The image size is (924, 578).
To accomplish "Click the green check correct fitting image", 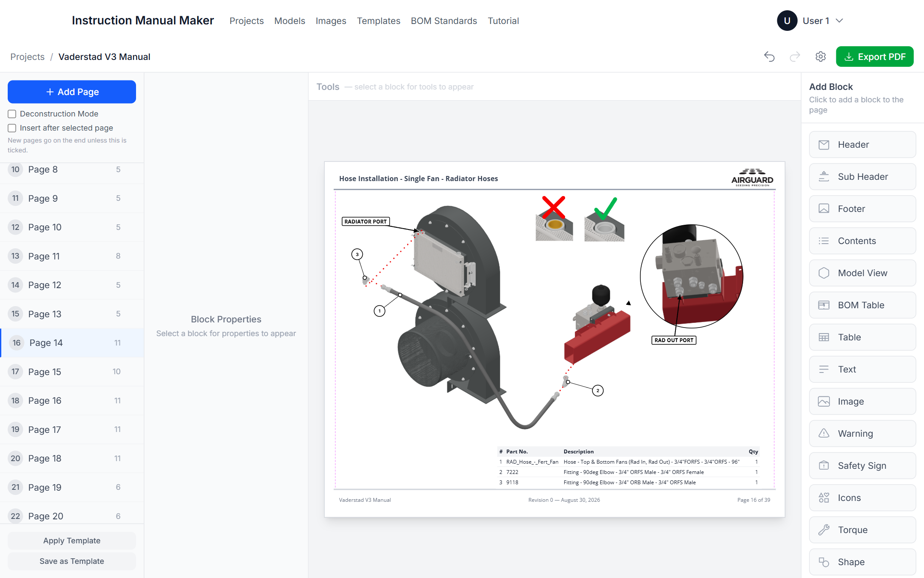I will click(x=604, y=219).
